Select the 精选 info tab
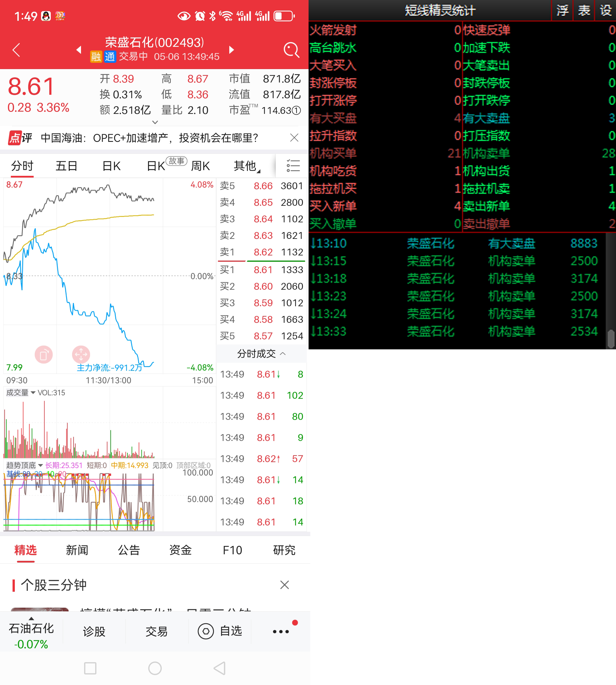This screenshot has width=616, height=685. [x=26, y=550]
